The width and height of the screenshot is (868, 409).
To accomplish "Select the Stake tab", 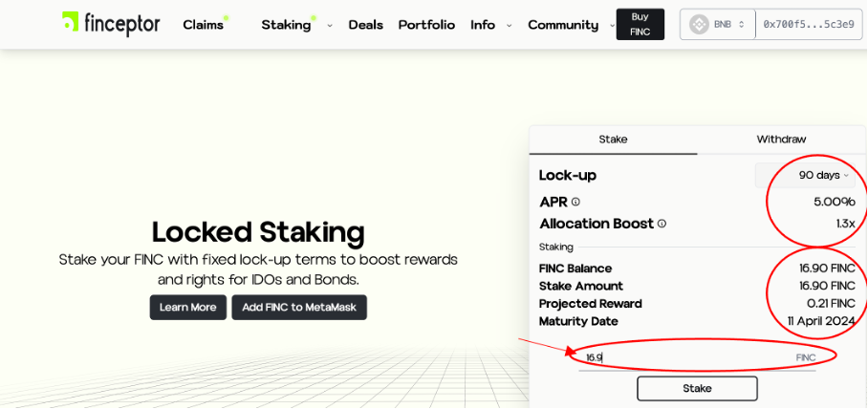I will (613, 140).
